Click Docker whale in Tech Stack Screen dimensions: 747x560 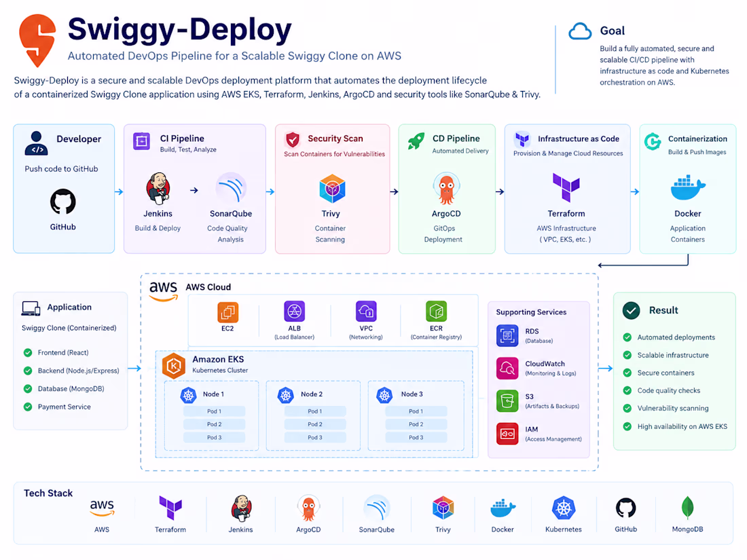(x=503, y=508)
